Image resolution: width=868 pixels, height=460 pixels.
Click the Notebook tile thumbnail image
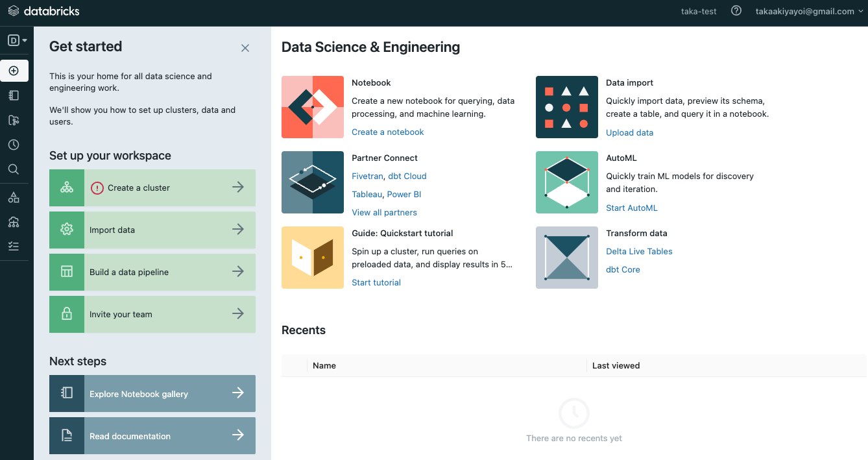pyautogui.click(x=313, y=107)
